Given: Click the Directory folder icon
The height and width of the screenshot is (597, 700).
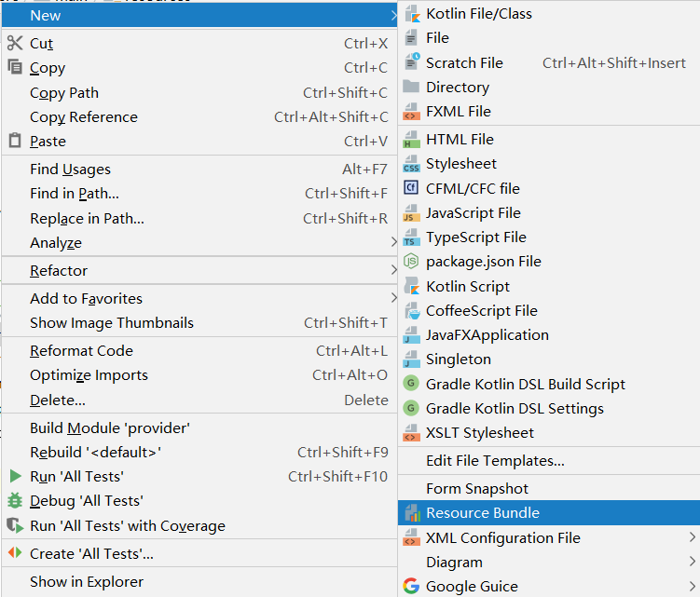Looking at the screenshot, I should (411, 86).
